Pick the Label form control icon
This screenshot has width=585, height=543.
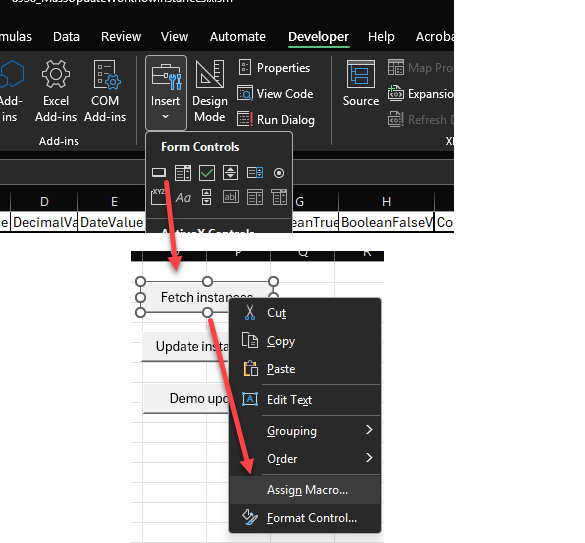[183, 197]
